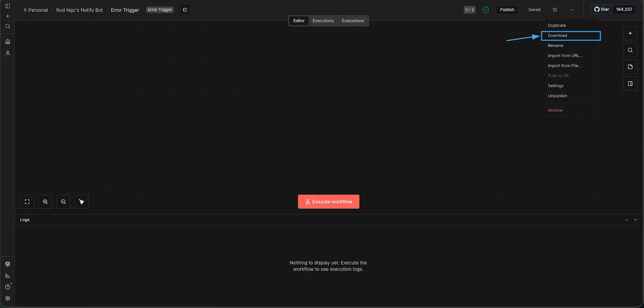Viewport: 644px width, 308px height.
Task: Switch to the Evaluations tab
Action: click(x=353, y=21)
